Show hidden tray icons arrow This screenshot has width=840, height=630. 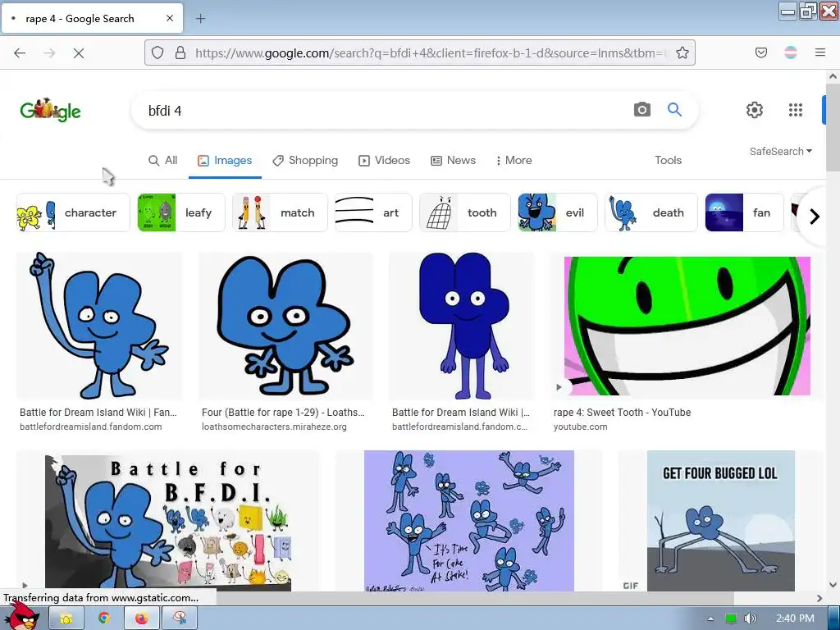(711, 619)
